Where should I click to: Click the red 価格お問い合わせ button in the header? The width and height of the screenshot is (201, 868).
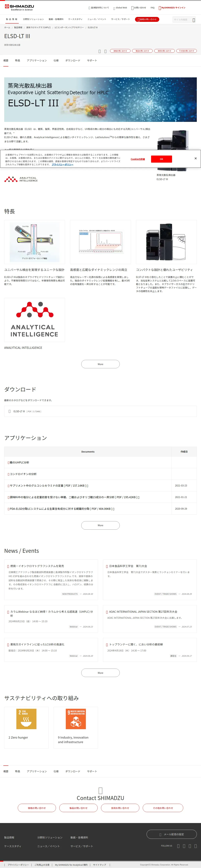pos(147,19)
